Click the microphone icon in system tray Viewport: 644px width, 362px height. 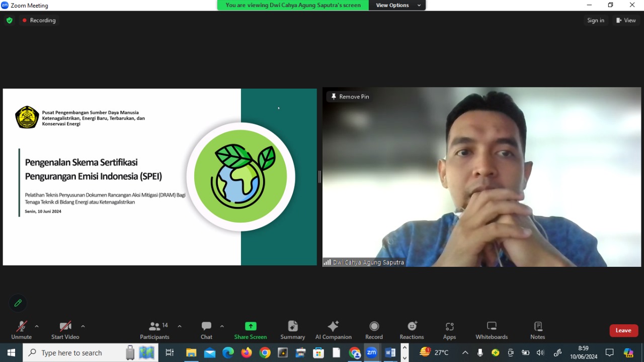tap(480, 353)
